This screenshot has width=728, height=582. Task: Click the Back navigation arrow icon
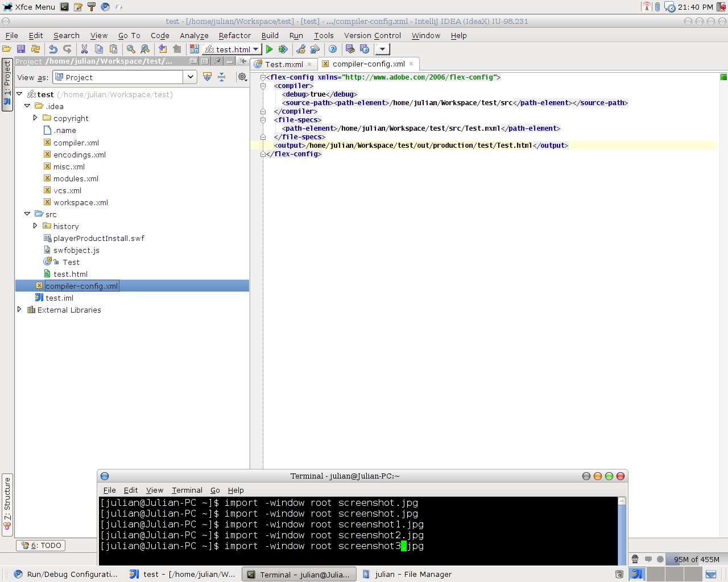[x=163, y=49]
